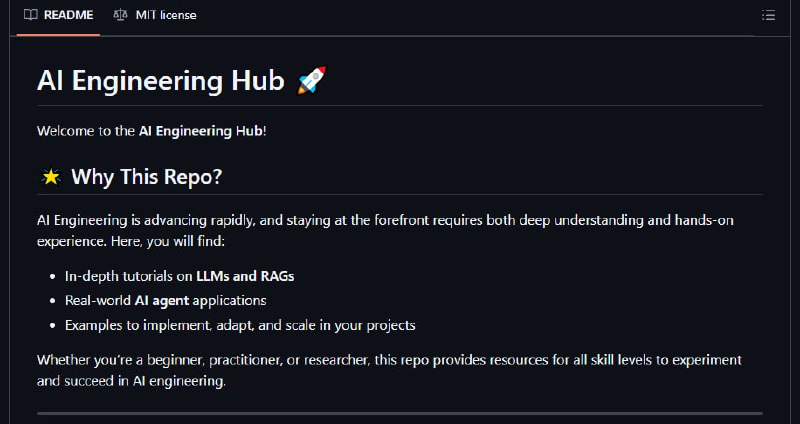Click the balance scale license icon
800x424 pixels.
(120, 15)
